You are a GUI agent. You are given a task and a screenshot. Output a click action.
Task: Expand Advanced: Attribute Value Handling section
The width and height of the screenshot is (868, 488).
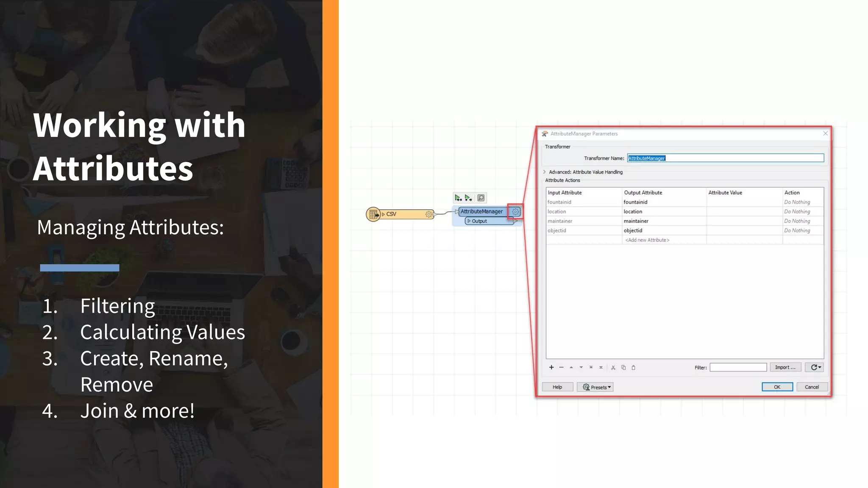click(545, 172)
